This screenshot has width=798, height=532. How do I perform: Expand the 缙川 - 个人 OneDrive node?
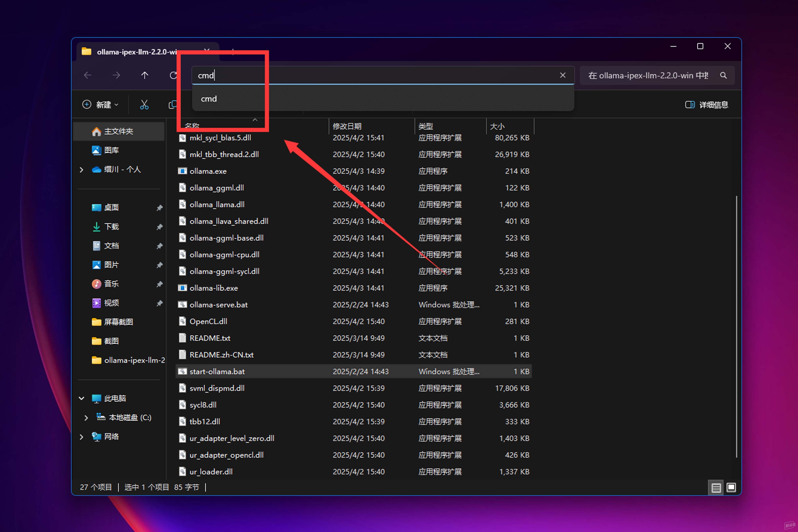click(x=82, y=169)
